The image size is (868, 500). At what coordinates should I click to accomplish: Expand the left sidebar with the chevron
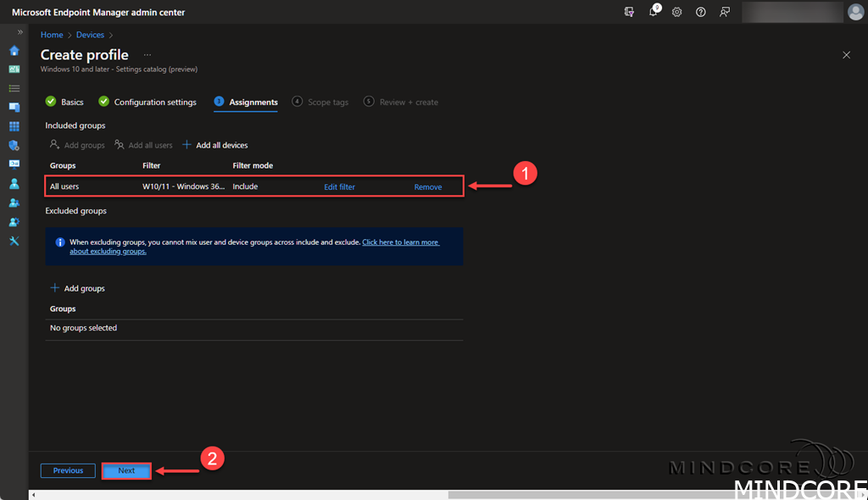[20, 32]
